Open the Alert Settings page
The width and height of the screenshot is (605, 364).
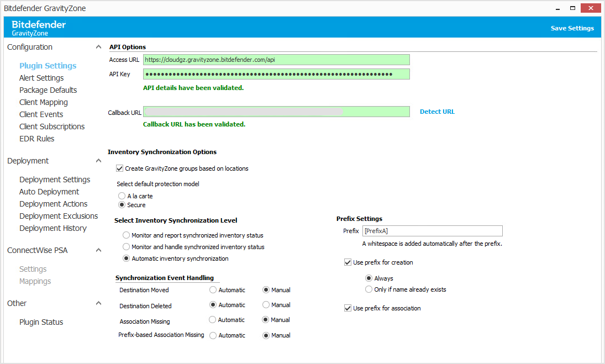41,77
